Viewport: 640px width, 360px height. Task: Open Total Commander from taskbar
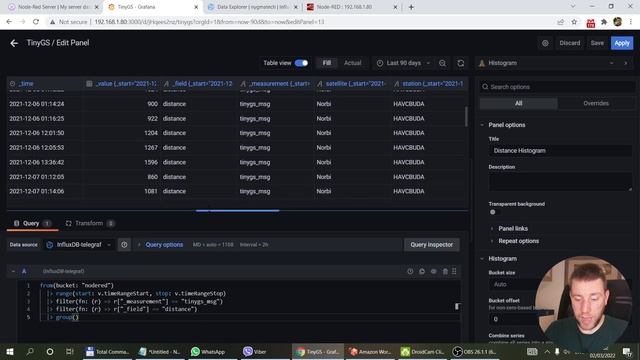tap(107, 351)
